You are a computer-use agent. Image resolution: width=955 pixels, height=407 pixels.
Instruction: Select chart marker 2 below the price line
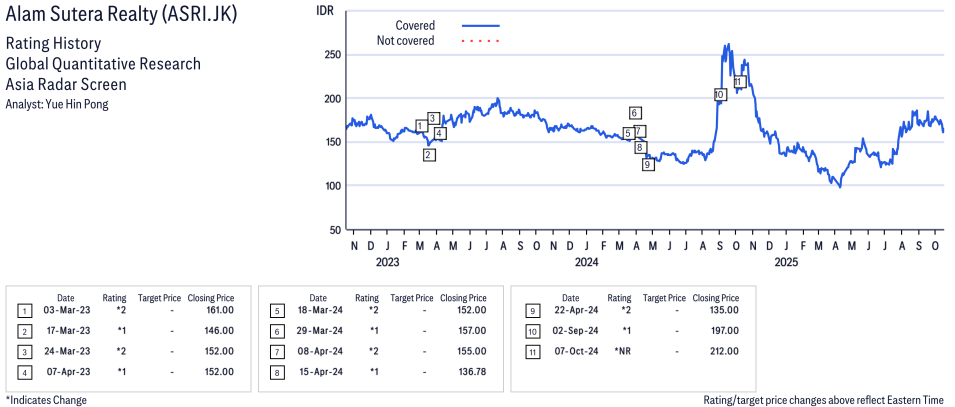click(428, 155)
